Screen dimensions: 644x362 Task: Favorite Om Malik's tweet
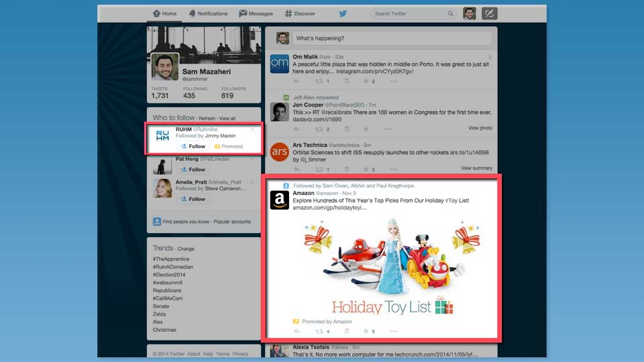(366, 81)
